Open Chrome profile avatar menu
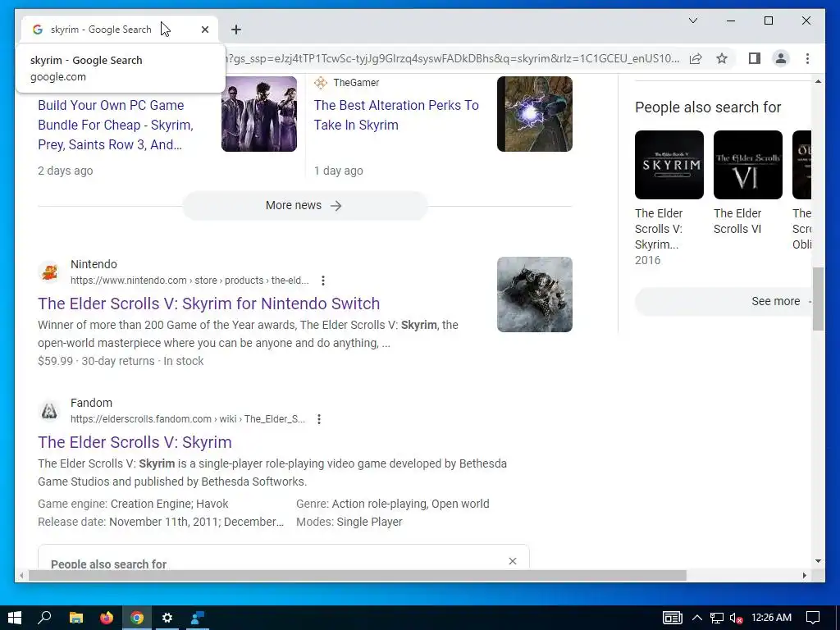The image size is (840, 630). coord(781,58)
